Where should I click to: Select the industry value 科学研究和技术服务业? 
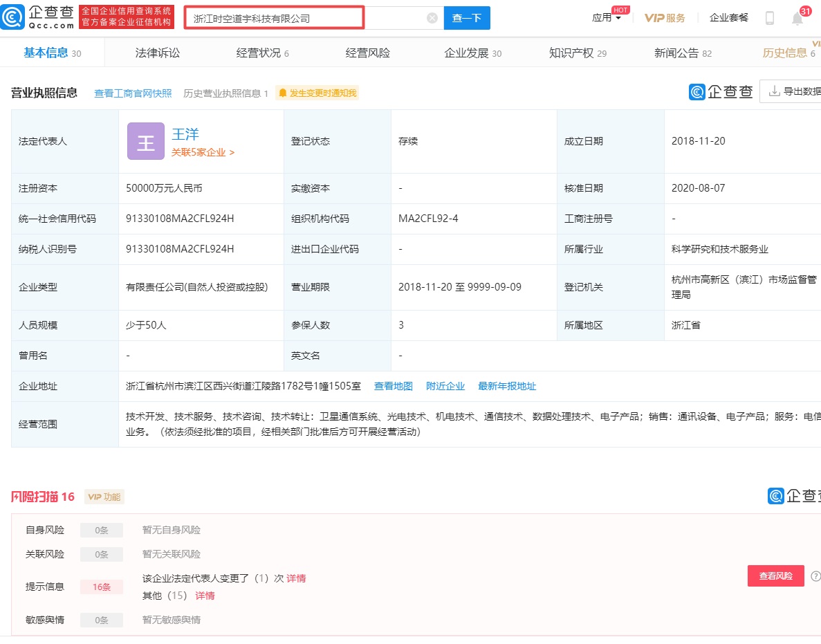click(x=720, y=249)
